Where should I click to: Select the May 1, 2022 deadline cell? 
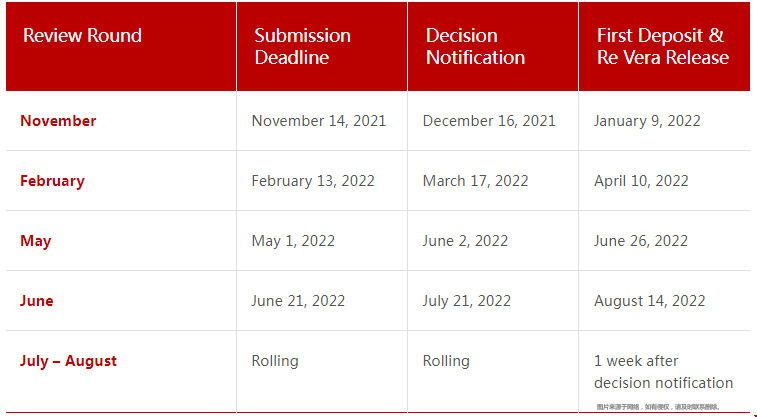(293, 241)
